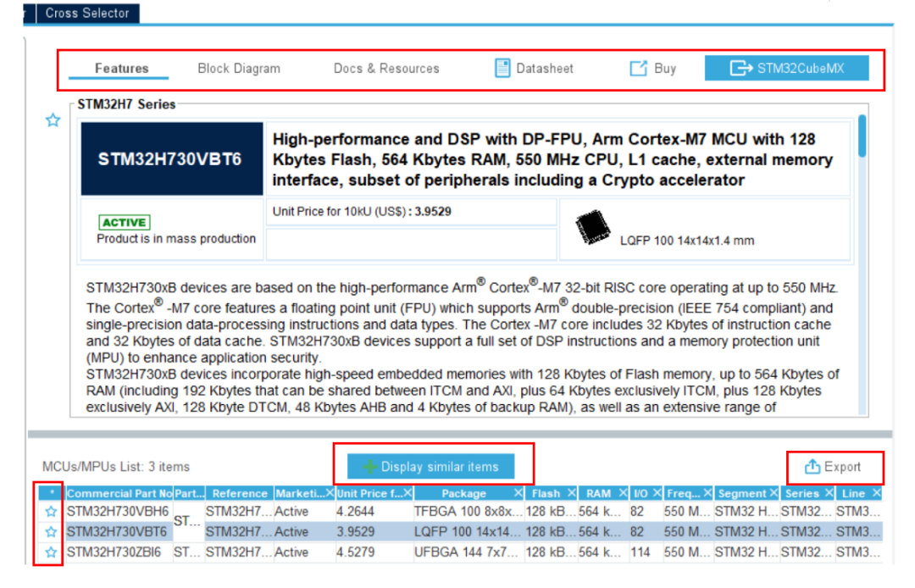The height and width of the screenshot is (588, 915).
Task: Click the description panel vertical scrollbar
Action: 862,136
